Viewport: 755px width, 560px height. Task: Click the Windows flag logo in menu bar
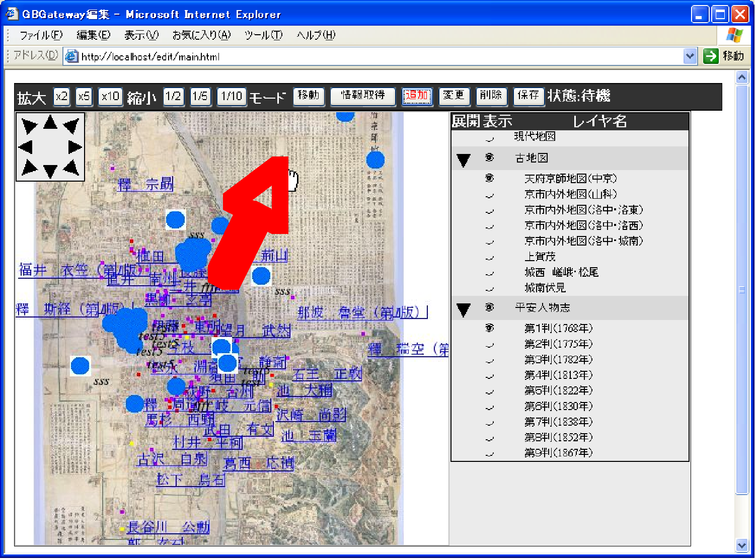[x=735, y=35]
